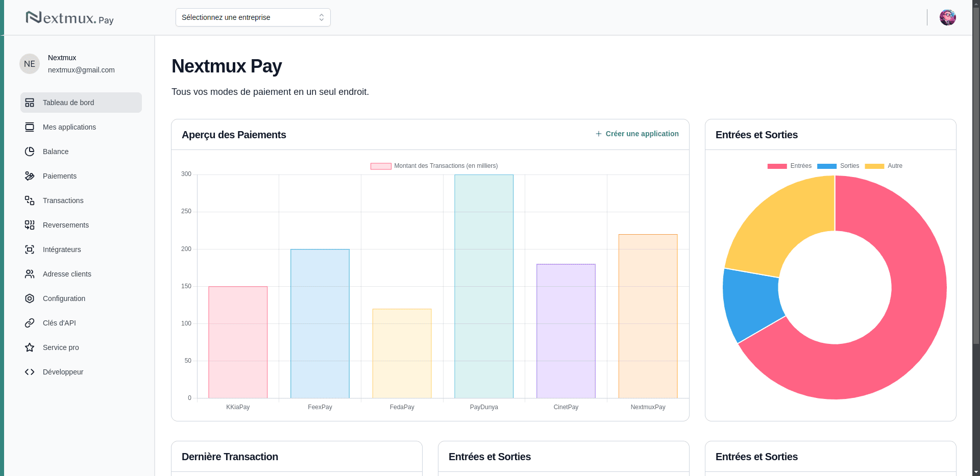
Task: Click the FedaPay yellow bar
Action: click(402, 354)
